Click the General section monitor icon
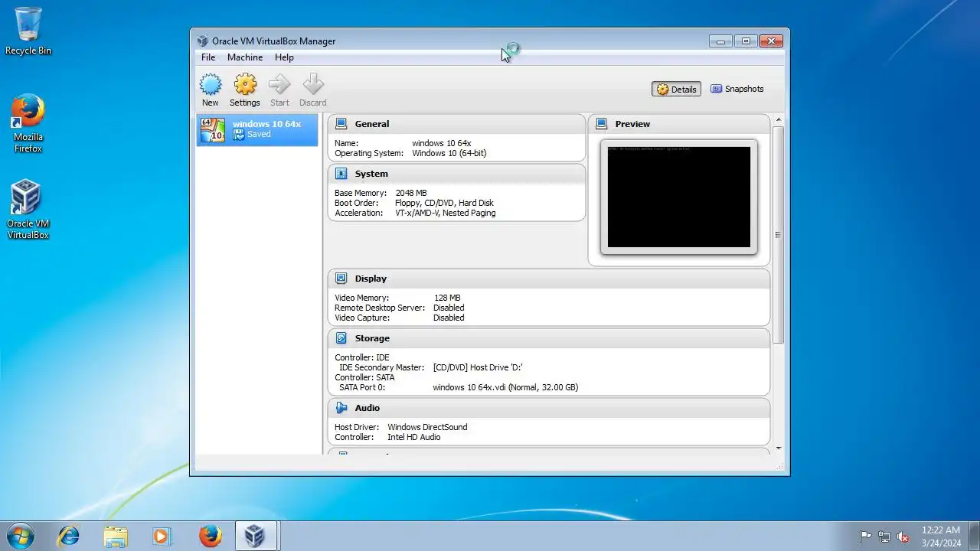Viewport: 980px width, 551px height. [x=341, y=123]
